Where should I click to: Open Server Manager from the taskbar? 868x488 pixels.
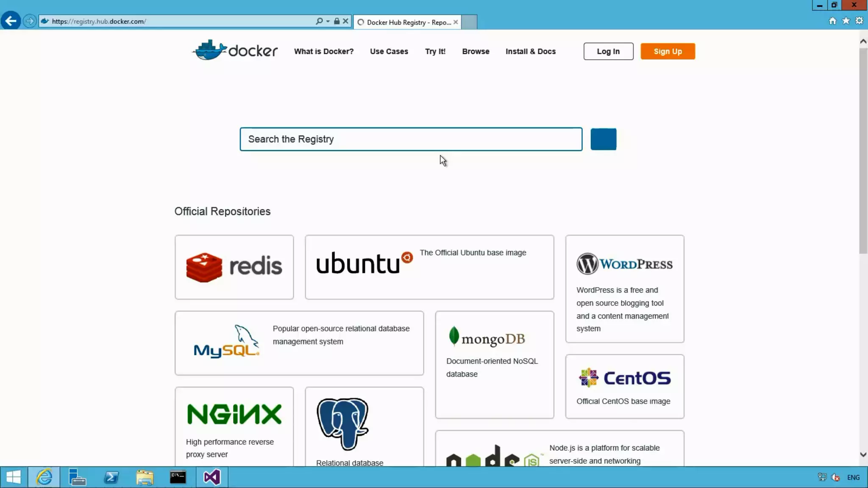click(x=77, y=477)
